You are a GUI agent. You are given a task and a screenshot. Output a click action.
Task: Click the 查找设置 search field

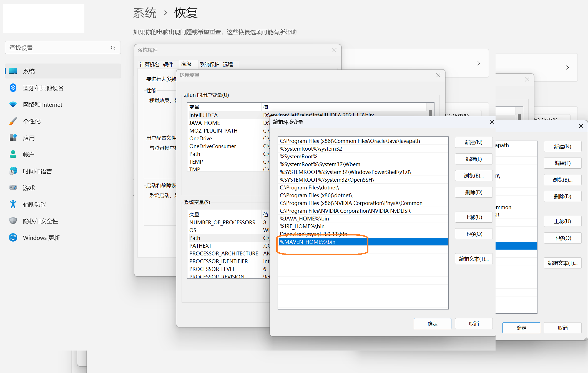[56, 48]
